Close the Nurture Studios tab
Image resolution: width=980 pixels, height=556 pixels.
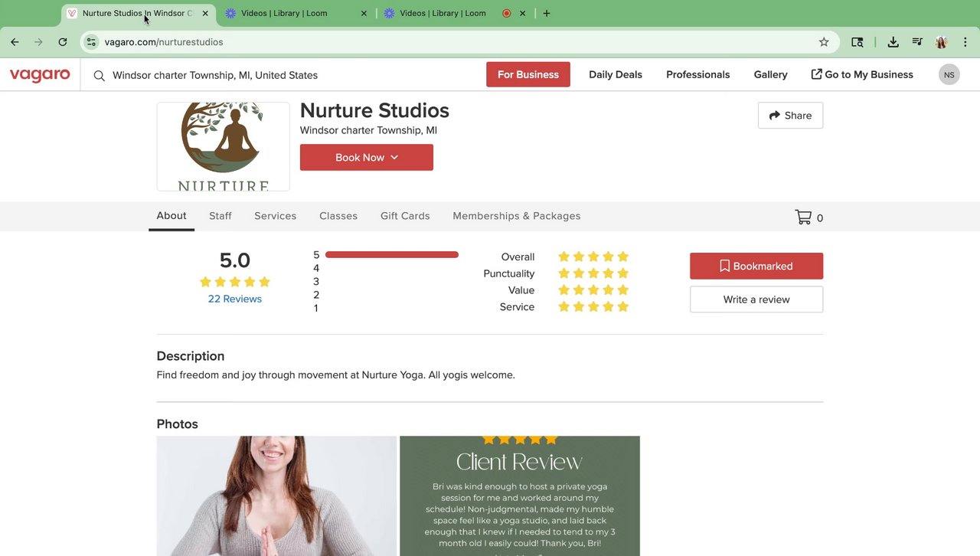(205, 13)
